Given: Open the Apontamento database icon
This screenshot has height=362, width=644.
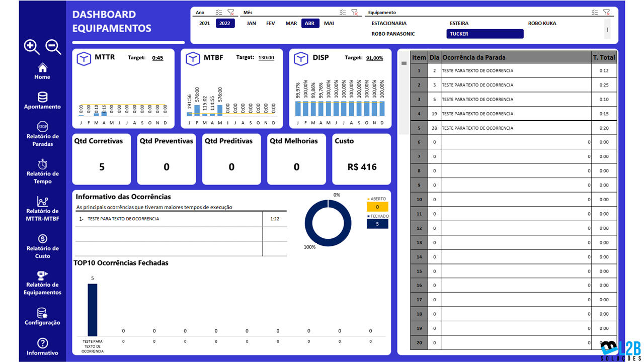Looking at the screenshot, I should tap(42, 97).
